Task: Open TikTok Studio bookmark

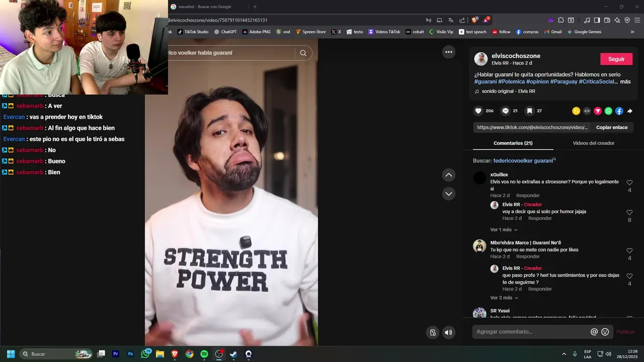Action: point(193,32)
